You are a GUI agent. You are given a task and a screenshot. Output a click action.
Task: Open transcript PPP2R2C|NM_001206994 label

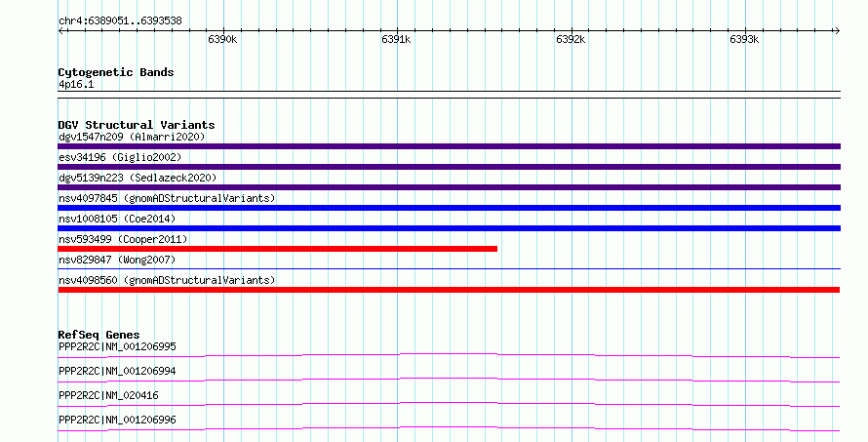[x=117, y=371]
